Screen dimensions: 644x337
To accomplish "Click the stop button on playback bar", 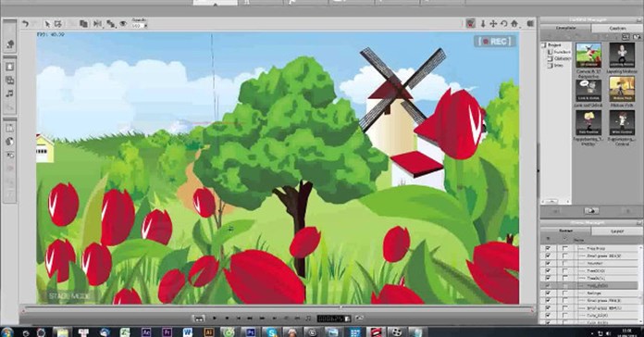I will (x=227, y=318).
